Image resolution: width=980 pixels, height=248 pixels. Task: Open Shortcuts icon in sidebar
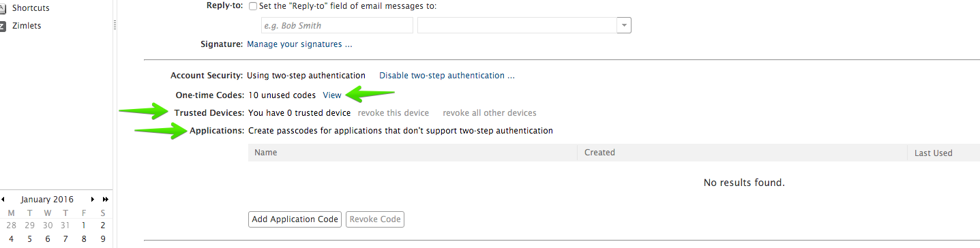(x=3, y=8)
